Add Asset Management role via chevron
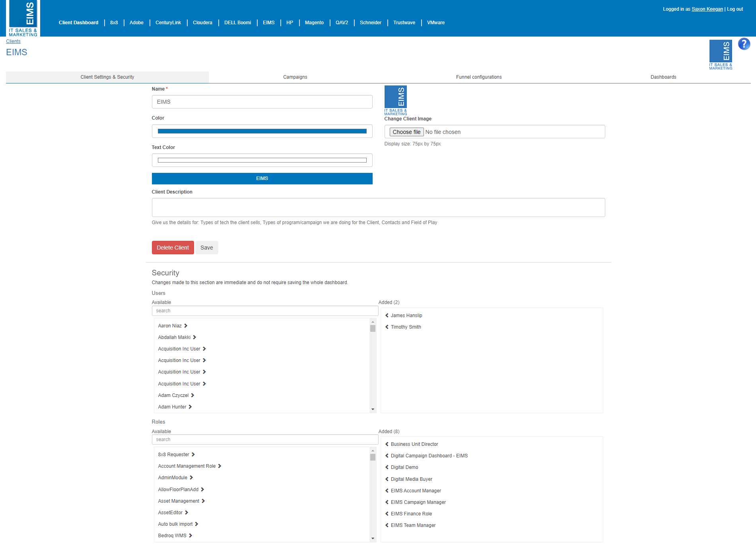Image resolution: width=756 pixels, height=546 pixels. (x=203, y=501)
